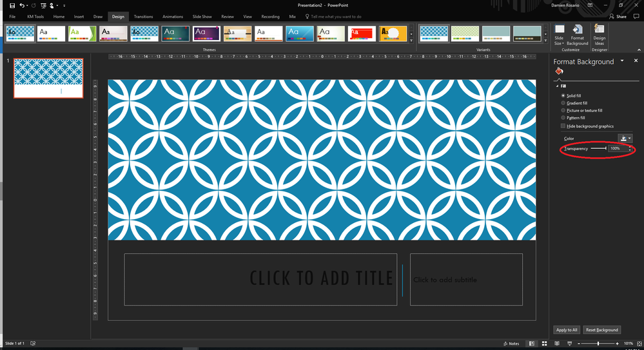
Task: Click zoom in plus button
Action: click(617, 344)
